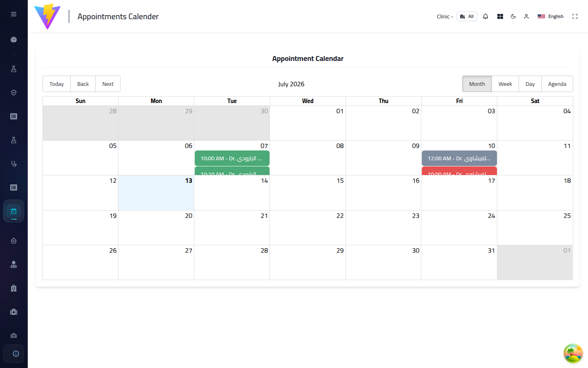Click the date number 18
The width and height of the screenshot is (588, 368).
click(x=567, y=181)
